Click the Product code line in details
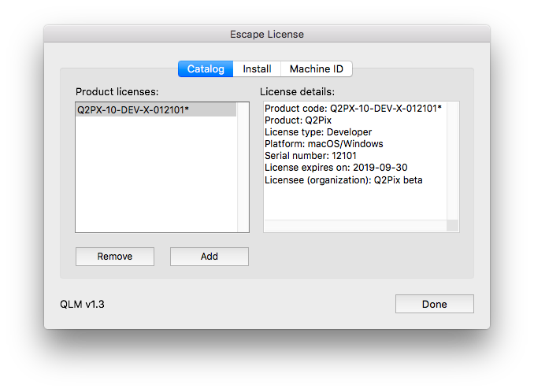 [353, 109]
